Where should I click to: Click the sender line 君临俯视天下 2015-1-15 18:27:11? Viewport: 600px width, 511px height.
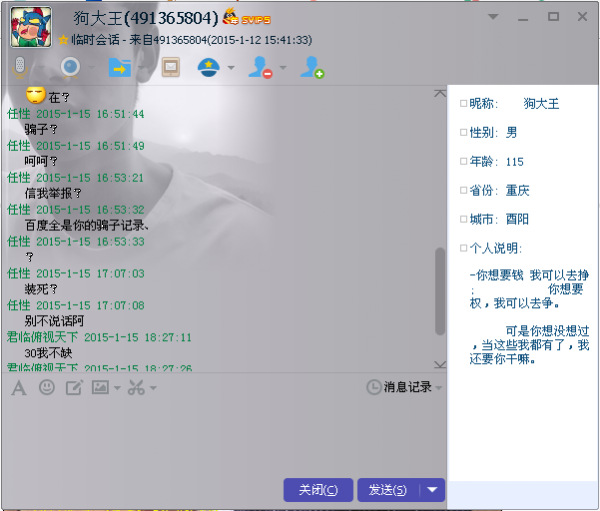coord(99,337)
